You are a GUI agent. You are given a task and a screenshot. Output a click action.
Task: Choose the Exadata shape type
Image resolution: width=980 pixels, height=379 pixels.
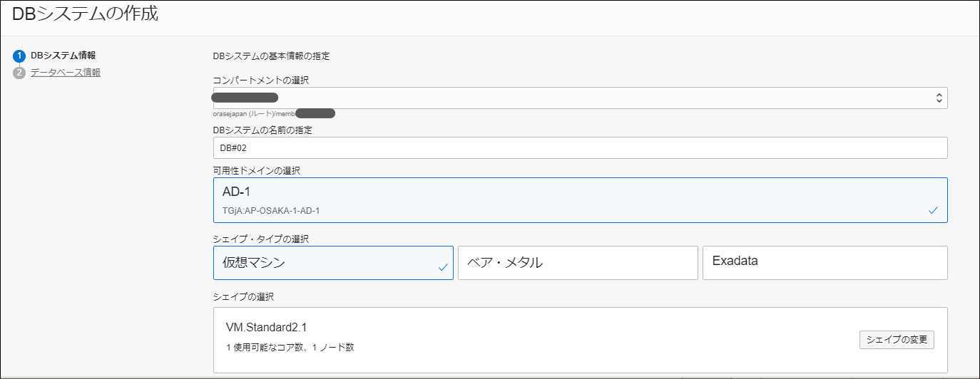[x=825, y=263]
